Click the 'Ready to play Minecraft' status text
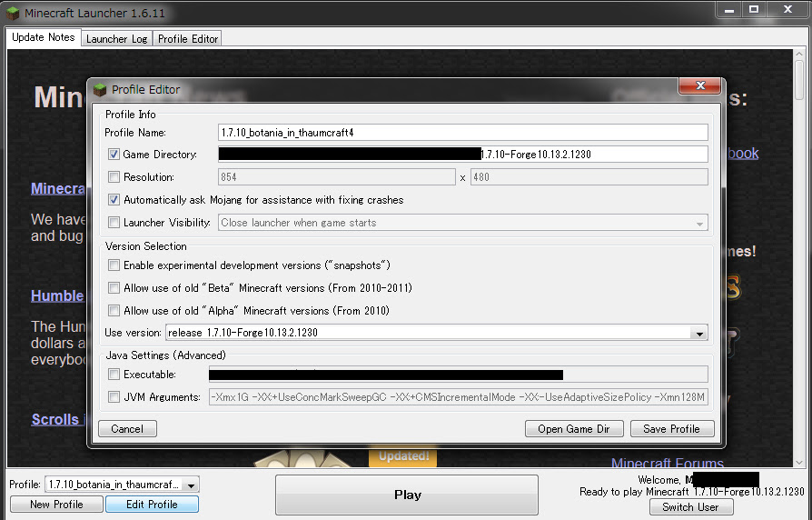This screenshot has width=812, height=520. [691, 492]
